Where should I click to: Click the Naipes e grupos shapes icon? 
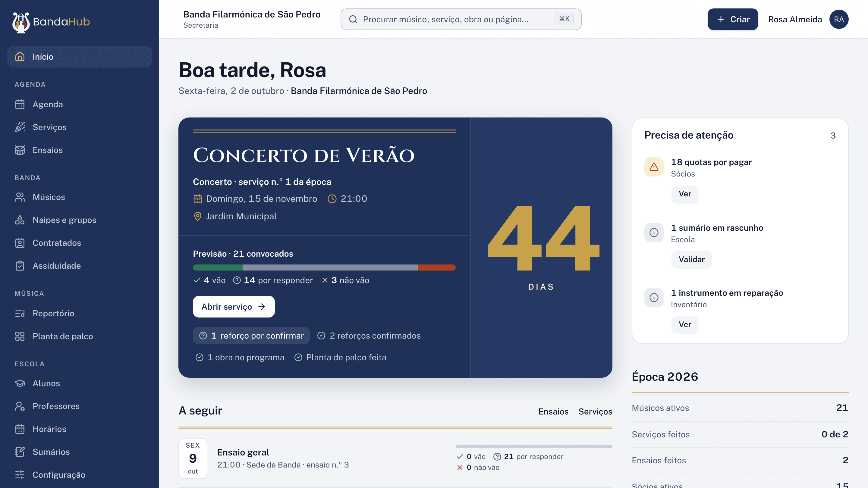pos(20,220)
